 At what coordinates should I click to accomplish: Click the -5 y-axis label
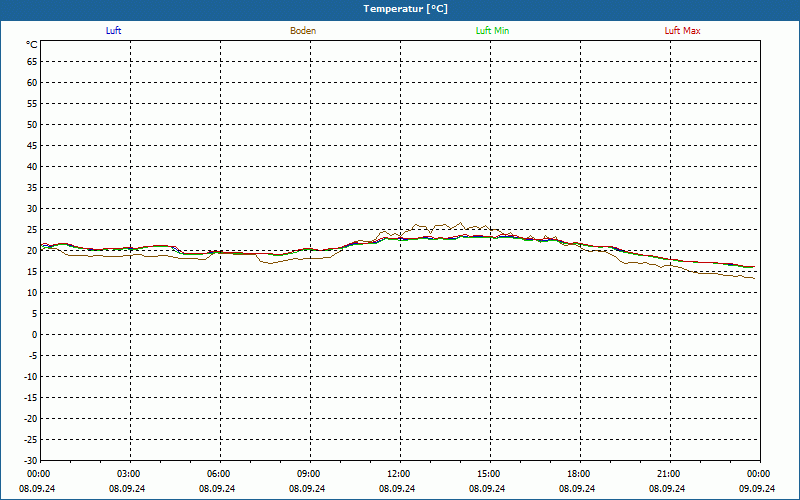32,356
